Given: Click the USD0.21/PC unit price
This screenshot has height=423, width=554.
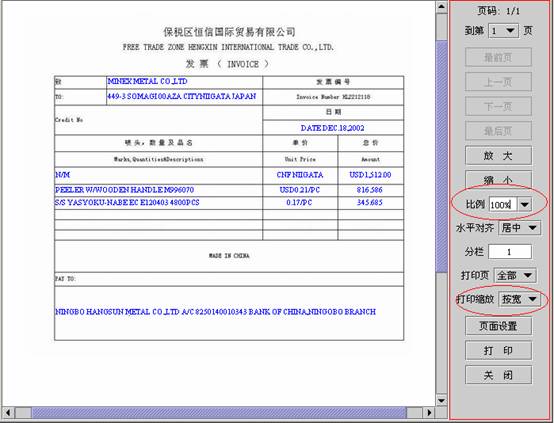Looking at the screenshot, I should (300, 190).
